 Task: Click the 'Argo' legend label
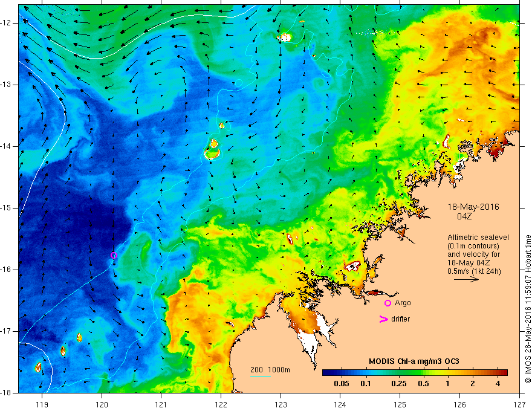(403, 303)
